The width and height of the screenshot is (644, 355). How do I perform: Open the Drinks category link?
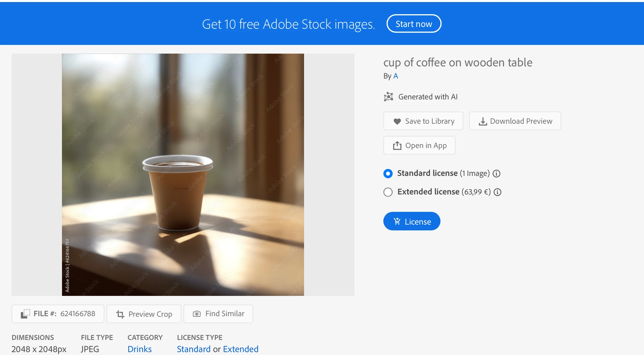click(140, 349)
